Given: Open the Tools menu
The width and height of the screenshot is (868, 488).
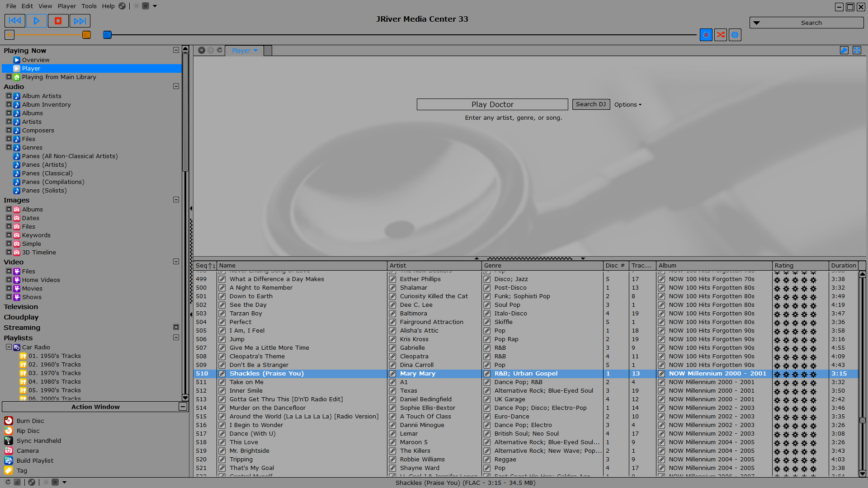Looking at the screenshot, I should click(x=89, y=6).
